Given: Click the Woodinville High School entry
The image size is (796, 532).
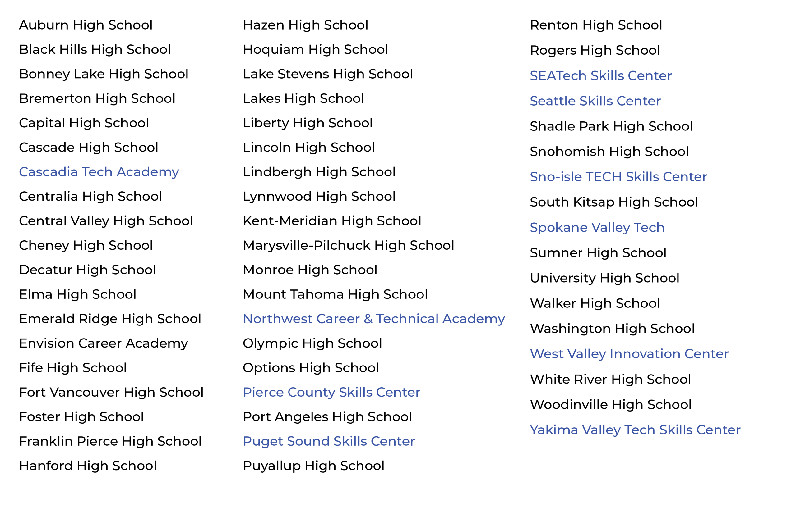Looking at the screenshot, I should (610, 404).
